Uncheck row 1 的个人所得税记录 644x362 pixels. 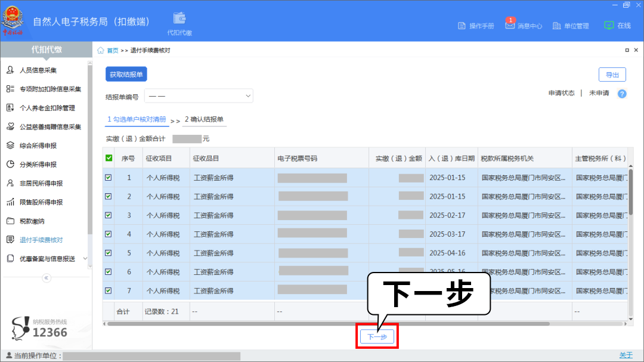pyautogui.click(x=108, y=177)
